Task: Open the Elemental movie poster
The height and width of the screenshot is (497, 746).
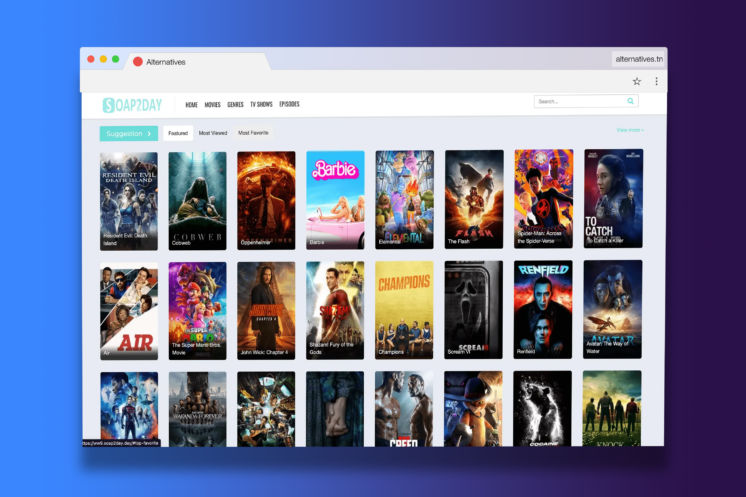Action: [x=404, y=200]
